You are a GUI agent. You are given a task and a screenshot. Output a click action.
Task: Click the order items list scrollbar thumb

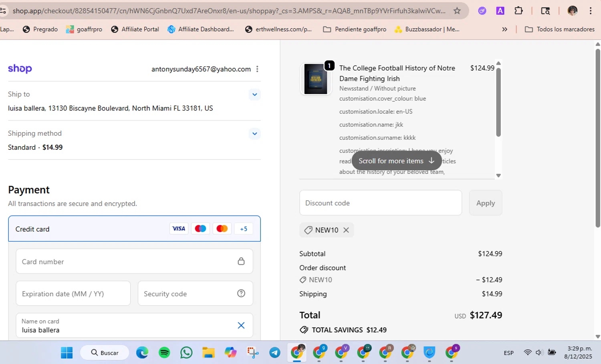point(498,102)
